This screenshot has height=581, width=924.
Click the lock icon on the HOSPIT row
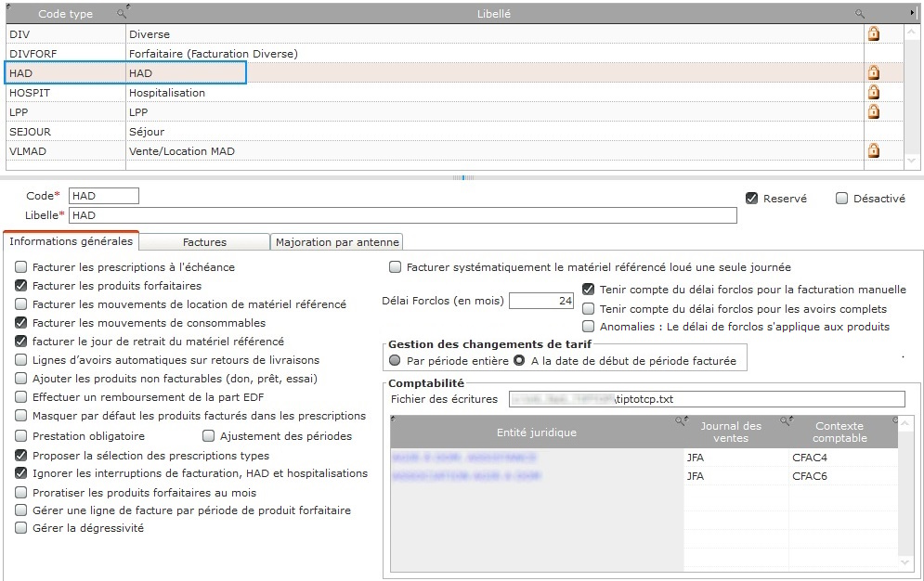click(873, 92)
